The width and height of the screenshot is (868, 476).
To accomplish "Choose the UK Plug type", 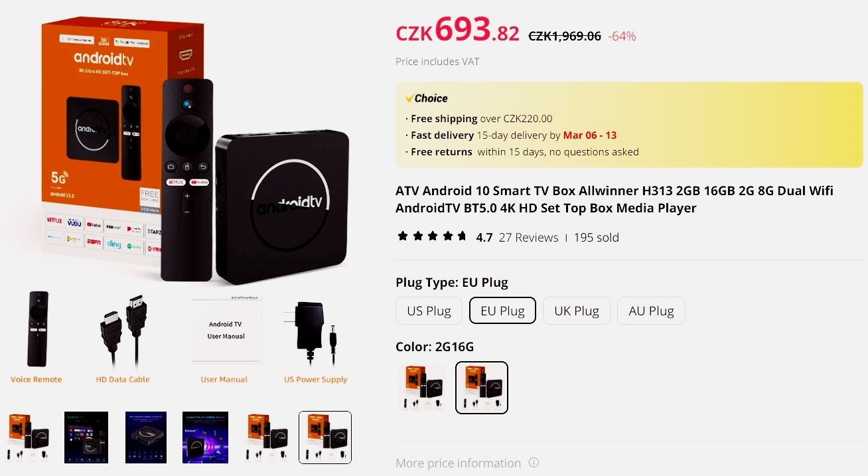I will [x=577, y=311].
